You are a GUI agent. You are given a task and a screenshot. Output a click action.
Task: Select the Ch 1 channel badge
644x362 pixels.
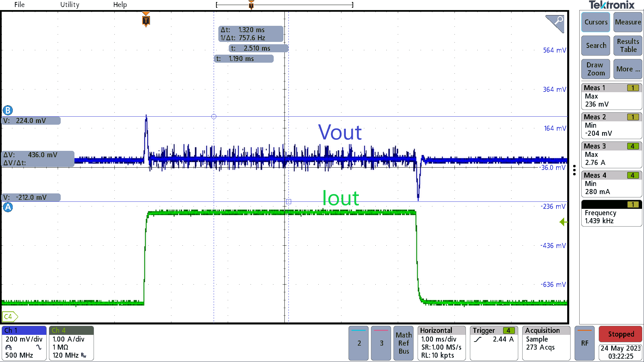click(23, 343)
